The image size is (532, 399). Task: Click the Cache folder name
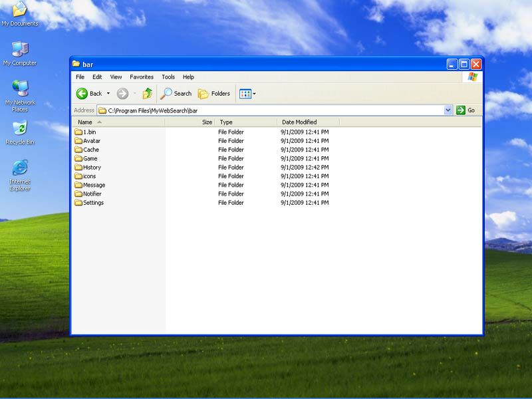(x=91, y=150)
